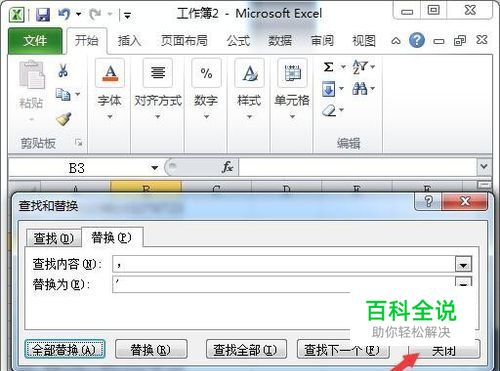The image size is (500, 371).
Task: Click the fx Insert Function button
Action: (227, 167)
